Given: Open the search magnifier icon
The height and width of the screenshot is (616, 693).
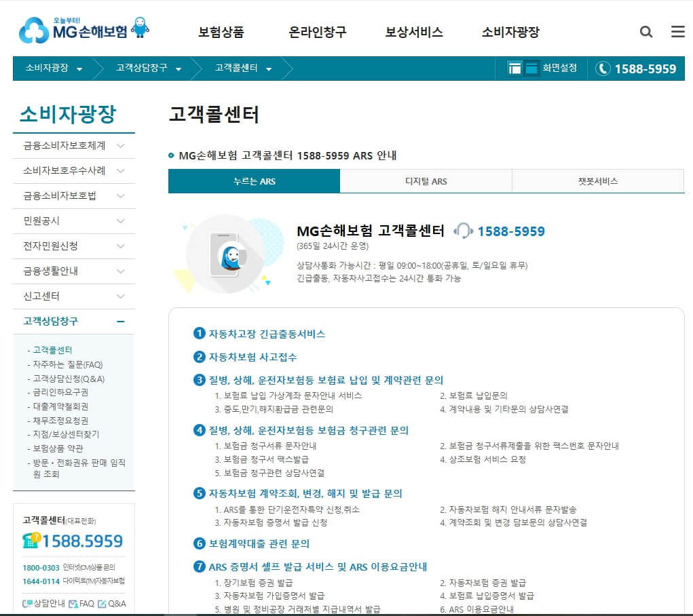Looking at the screenshot, I should [646, 31].
